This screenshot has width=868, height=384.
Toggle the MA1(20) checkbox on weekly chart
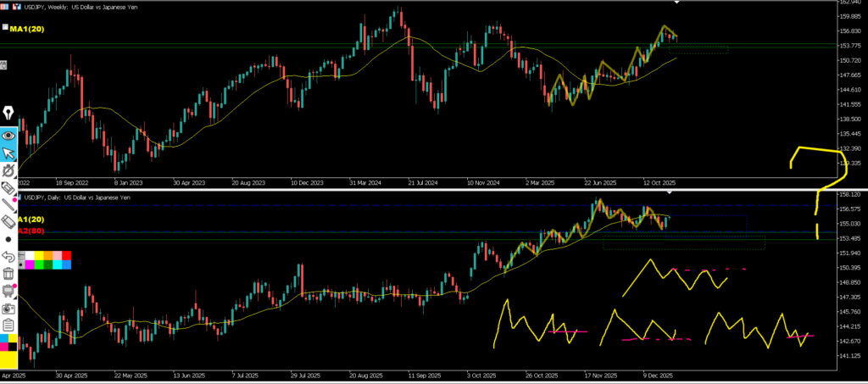tap(4, 29)
